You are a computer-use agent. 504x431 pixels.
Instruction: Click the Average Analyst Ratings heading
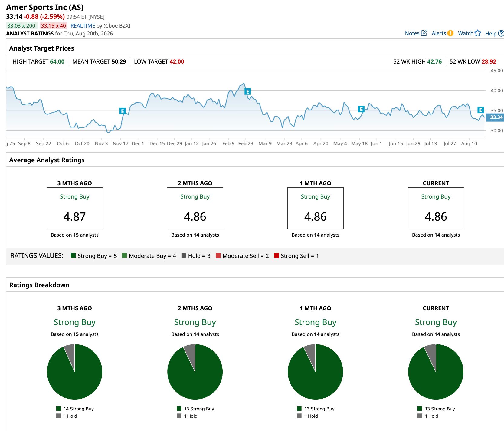pos(47,160)
